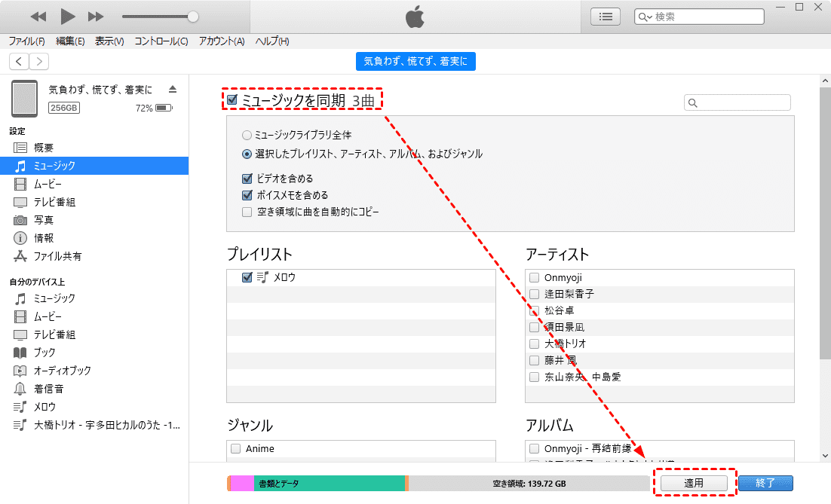This screenshot has width=831, height=504.
Task: Disable ビデオを含める checkbox
Action: [x=247, y=179]
